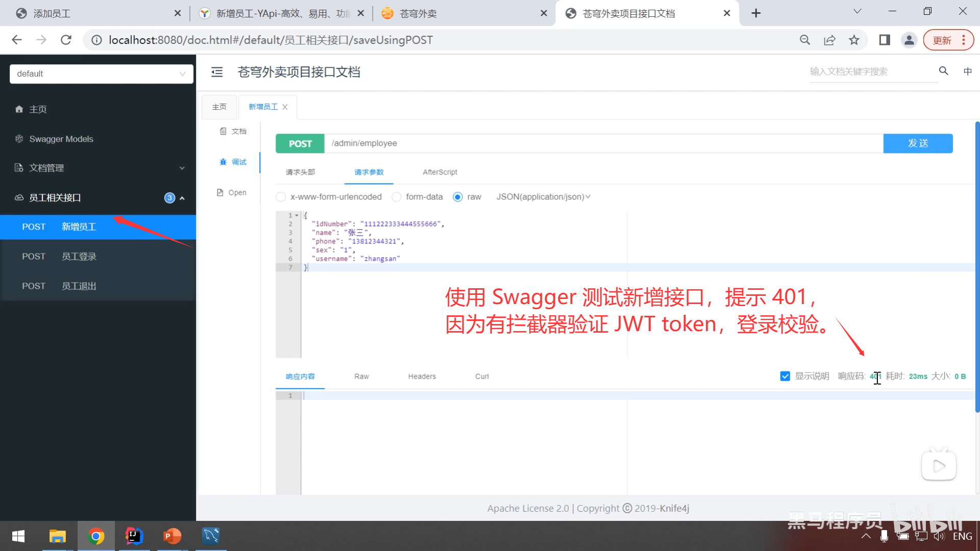Open the Headers response tab
980x551 pixels.
point(422,376)
